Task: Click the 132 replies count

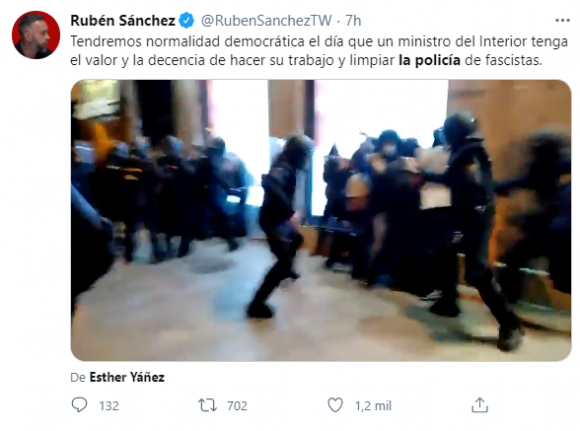Action: (x=109, y=406)
